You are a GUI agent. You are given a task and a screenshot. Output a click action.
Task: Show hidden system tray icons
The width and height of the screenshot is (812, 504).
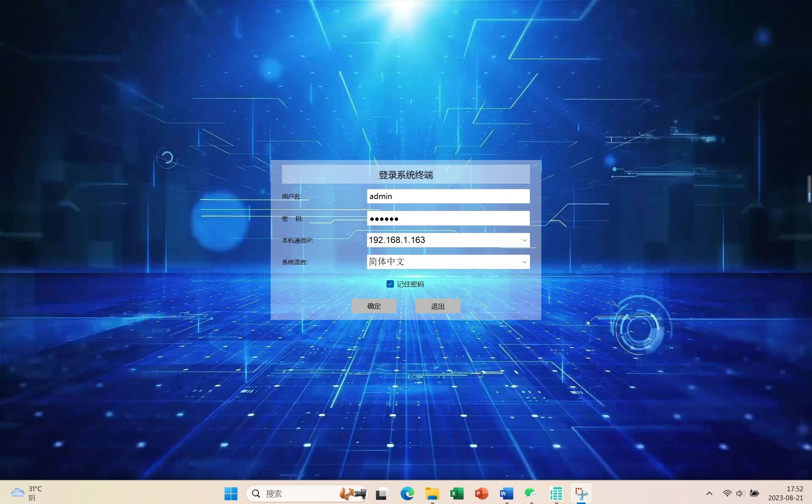tap(709, 493)
